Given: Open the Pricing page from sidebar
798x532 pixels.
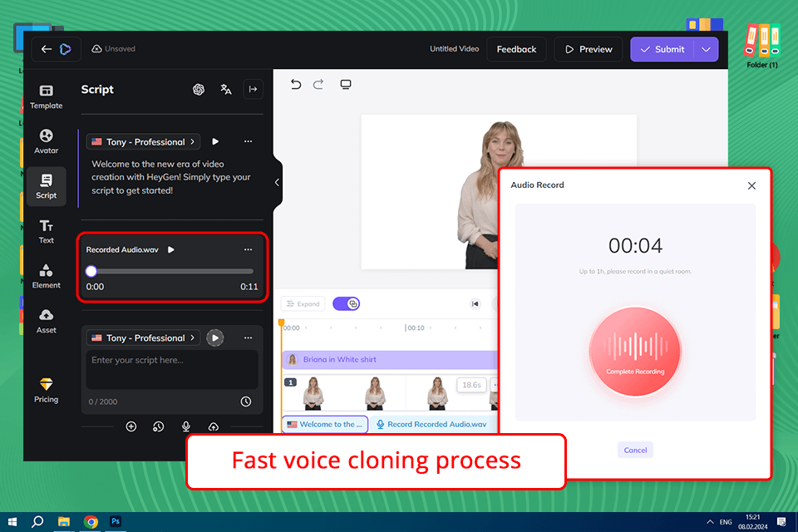Looking at the screenshot, I should click(x=47, y=391).
